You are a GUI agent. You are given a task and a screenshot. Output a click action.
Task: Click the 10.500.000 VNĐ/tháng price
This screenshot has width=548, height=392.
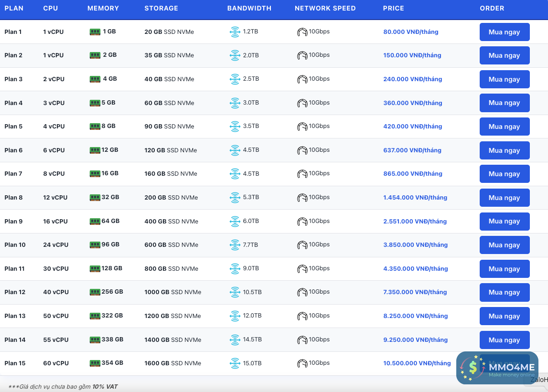pos(417,363)
